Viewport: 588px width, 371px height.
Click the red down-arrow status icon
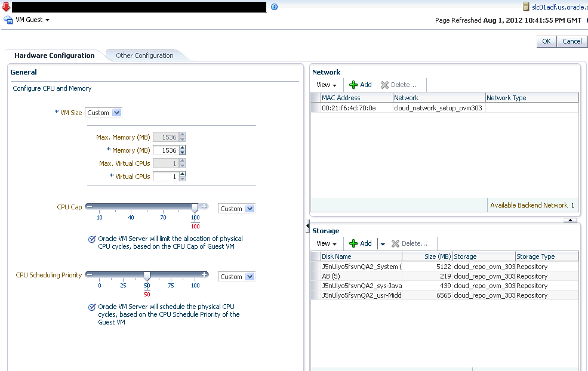point(5,7)
